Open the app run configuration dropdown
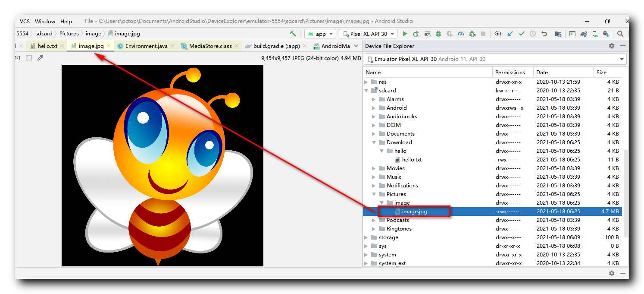 (x=320, y=34)
